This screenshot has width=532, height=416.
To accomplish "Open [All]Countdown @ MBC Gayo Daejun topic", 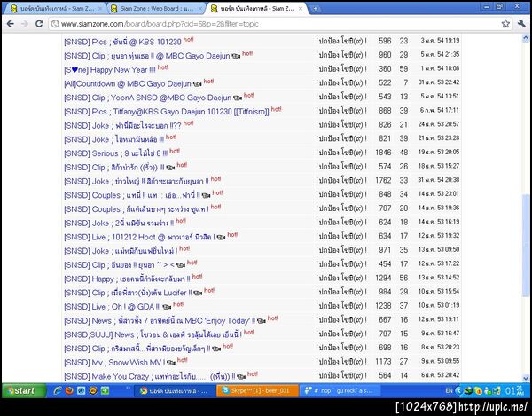I will point(127,83).
